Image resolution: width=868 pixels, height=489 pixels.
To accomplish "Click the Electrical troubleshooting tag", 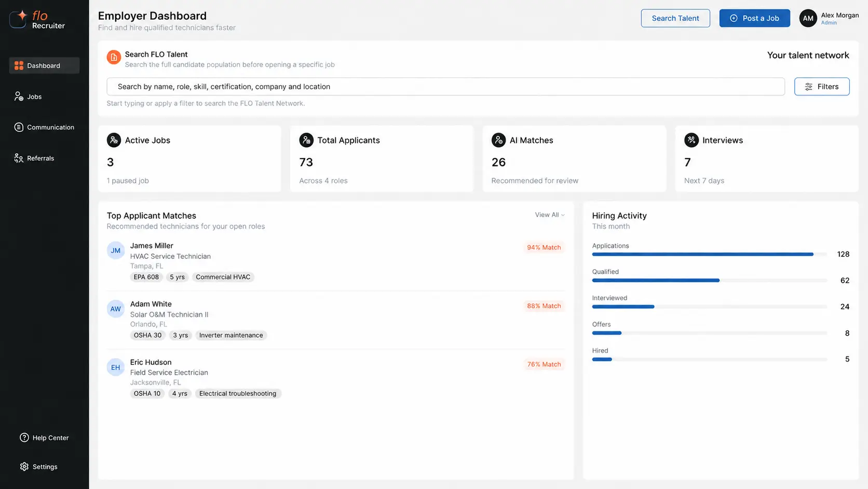I will point(238,393).
